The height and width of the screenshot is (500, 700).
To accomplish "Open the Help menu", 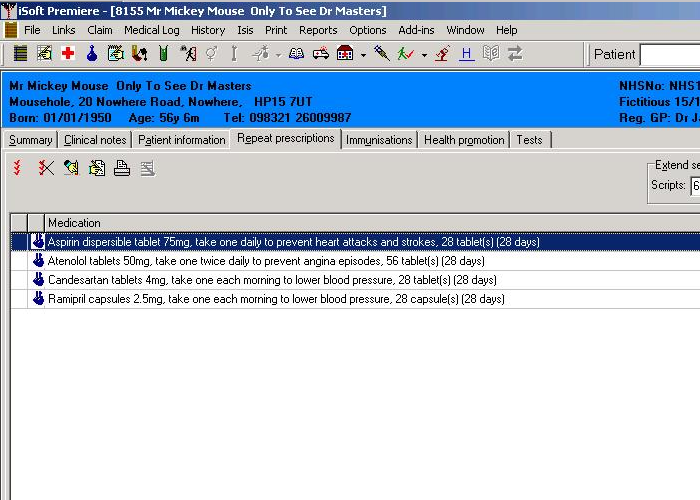I will (507, 30).
